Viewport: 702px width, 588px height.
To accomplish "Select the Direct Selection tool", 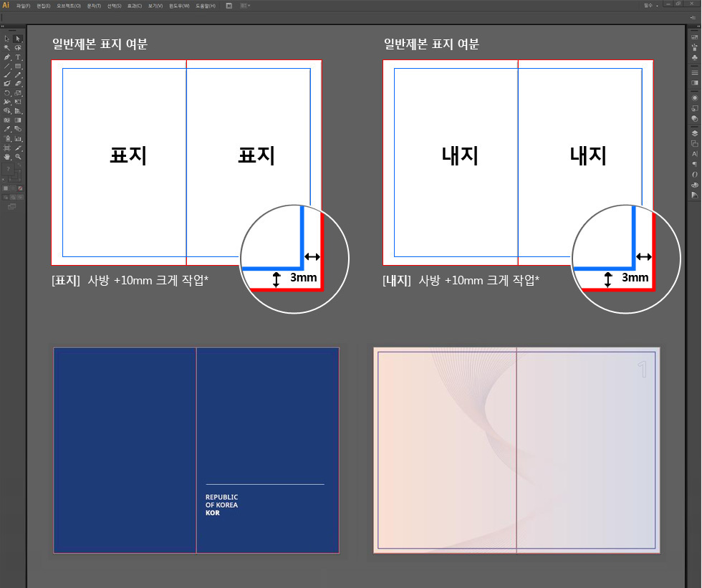I will tap(18, 39).
